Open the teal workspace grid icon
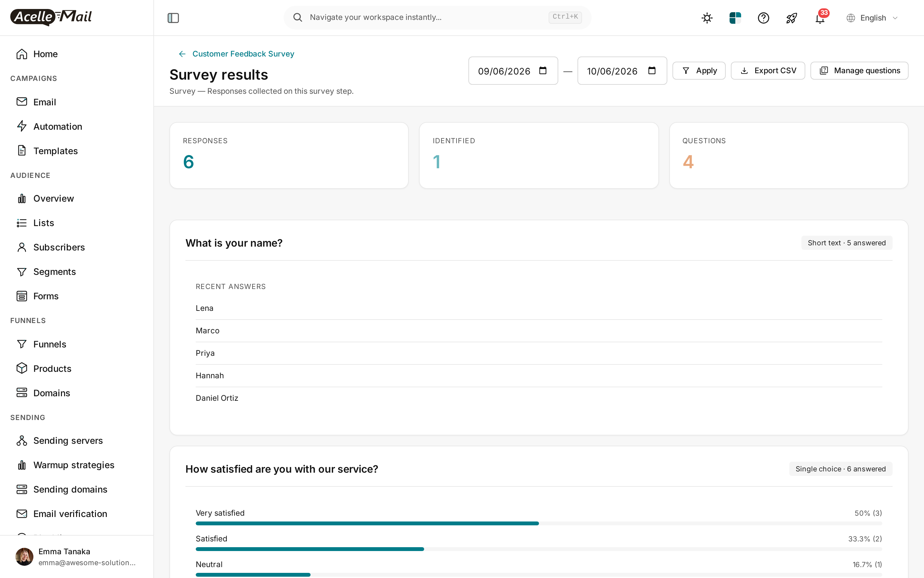 tap(735, 18)
